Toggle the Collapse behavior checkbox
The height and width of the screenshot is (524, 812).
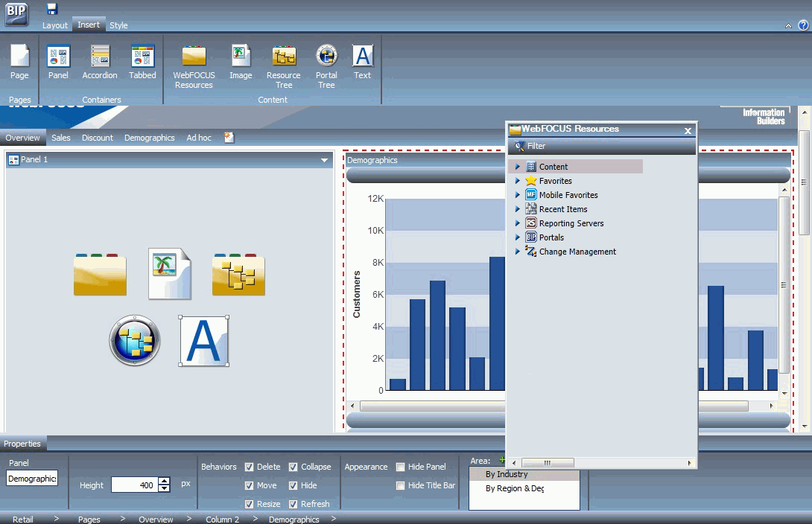click(x=293, y=467)
